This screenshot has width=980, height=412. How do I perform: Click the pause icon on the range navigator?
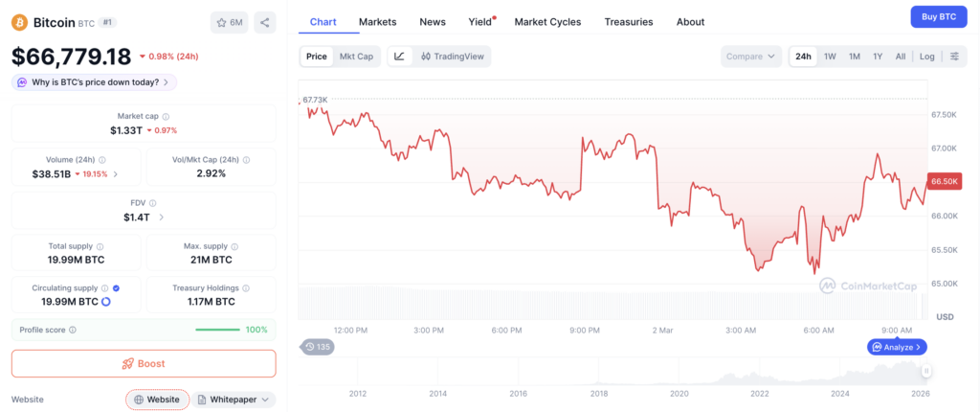(x=926, y=372)
